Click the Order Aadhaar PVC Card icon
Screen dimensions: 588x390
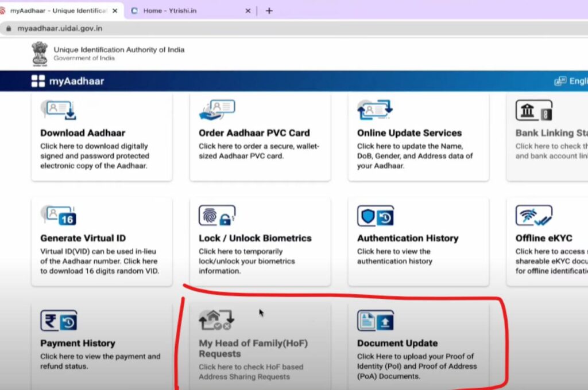pyautogui.click(x=218, y=110)
